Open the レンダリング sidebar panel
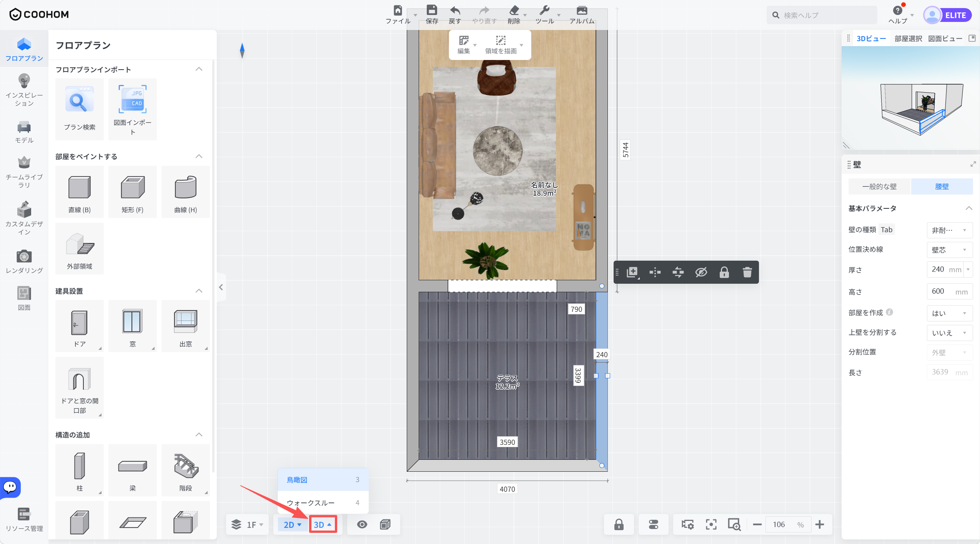Screen dimensions: 980x544 (x=24, y=261)
